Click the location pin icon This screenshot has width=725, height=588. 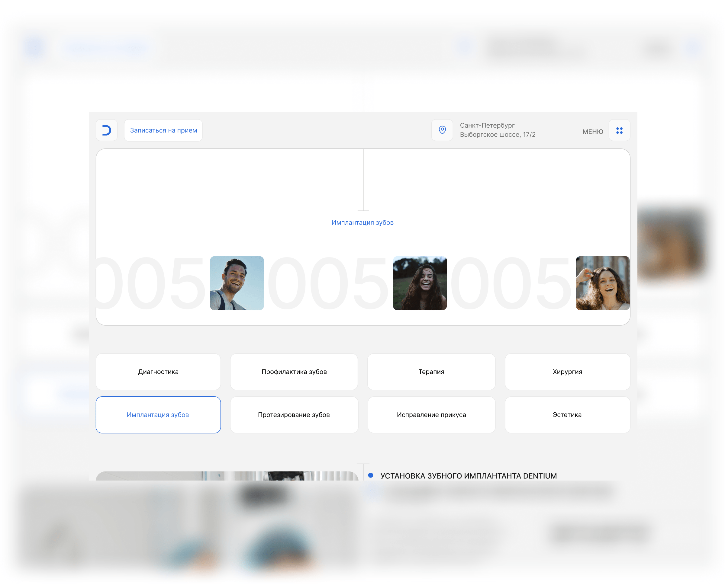442,130
